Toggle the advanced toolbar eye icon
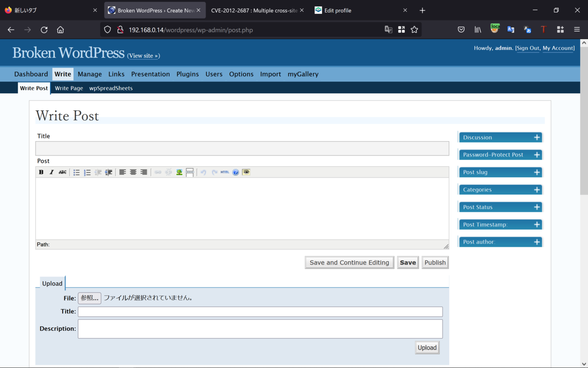 [x=246, y=172]
